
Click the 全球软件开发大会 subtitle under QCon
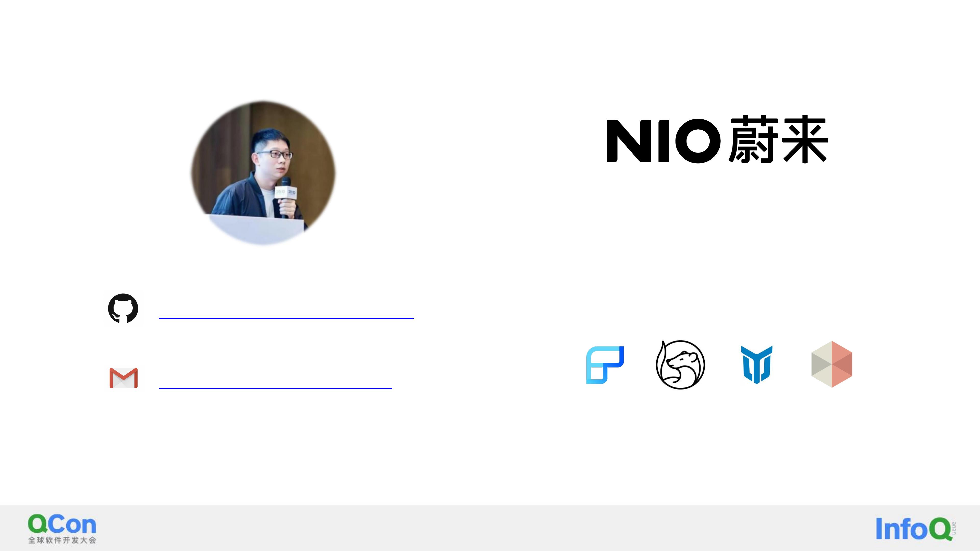point(62,540)
